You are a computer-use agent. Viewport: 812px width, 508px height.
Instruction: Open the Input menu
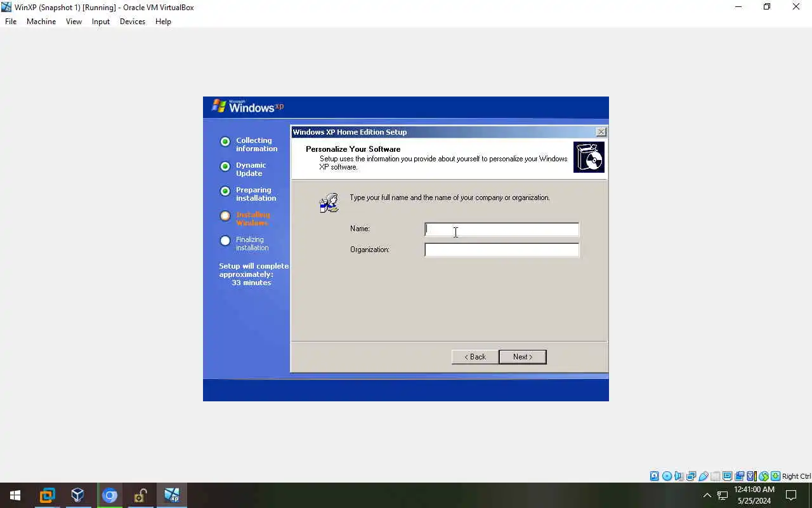[100, 22]
